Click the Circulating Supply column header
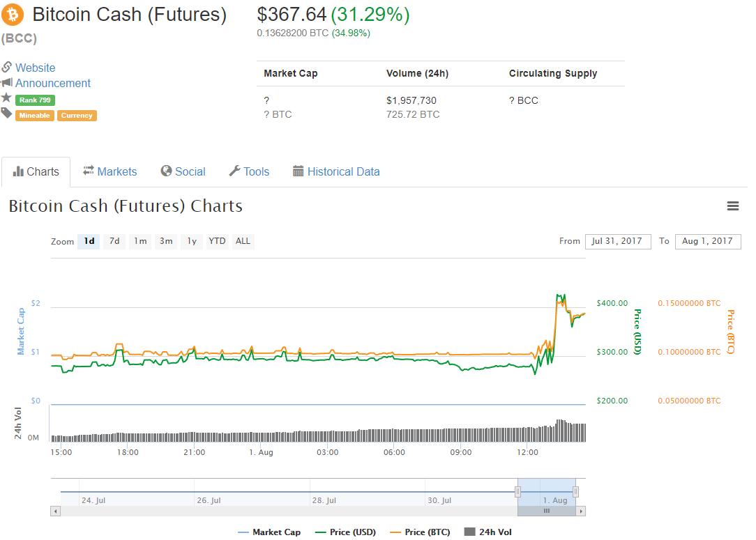Image resolution: width=756 pixels, height=540 pixels. click(553, 73)
